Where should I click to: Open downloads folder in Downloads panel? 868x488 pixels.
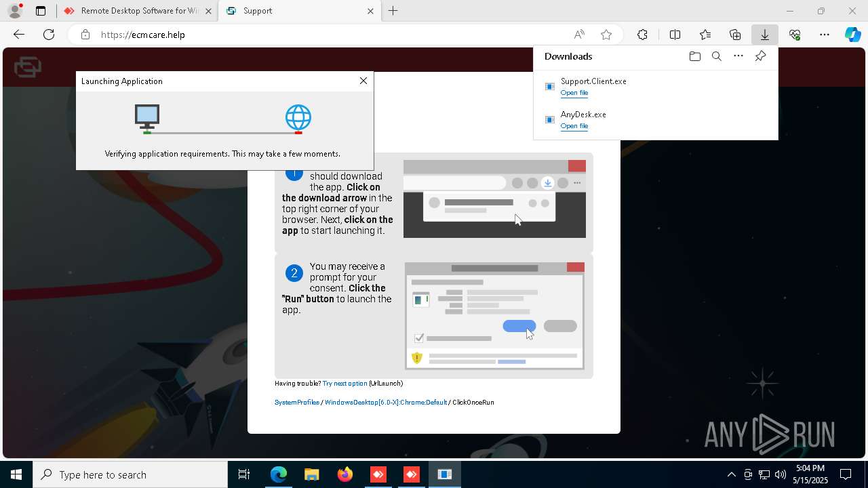pos(694,56)
